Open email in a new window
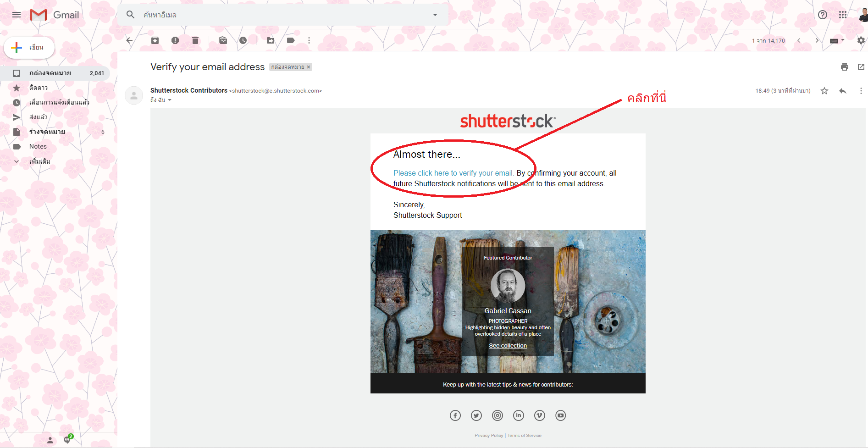The width and height of the screenshot is (868, 448). click(861, 67)
